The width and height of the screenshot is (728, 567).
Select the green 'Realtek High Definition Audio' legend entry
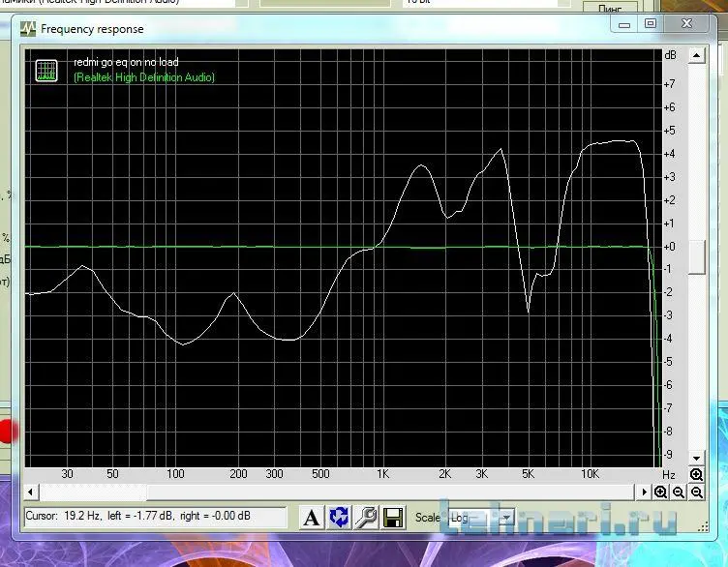[144, 77]
